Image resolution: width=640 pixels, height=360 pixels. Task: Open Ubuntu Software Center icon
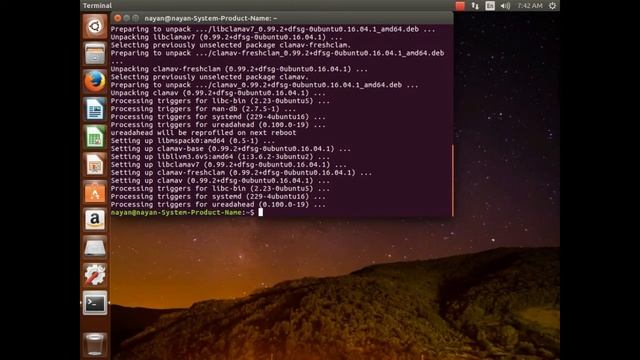(x=95, y=193)
